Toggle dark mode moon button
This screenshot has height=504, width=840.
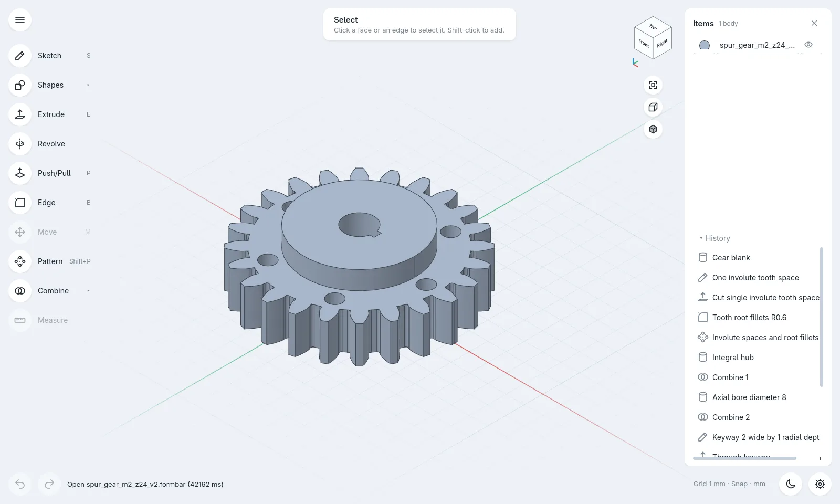(791, 484)
